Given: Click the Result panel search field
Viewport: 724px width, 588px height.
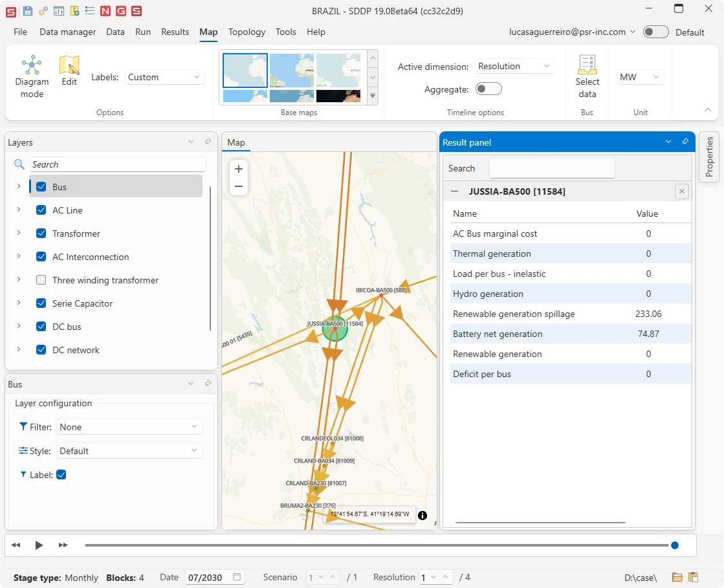Looking at the screenshot, I should (552, 168).
